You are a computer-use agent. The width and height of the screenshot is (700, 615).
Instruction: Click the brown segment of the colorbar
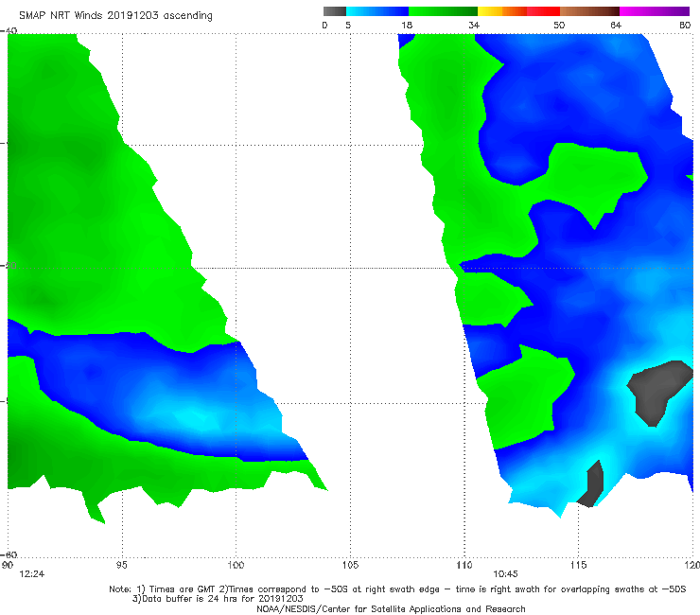pyautogui.click(x=589, y=11)
